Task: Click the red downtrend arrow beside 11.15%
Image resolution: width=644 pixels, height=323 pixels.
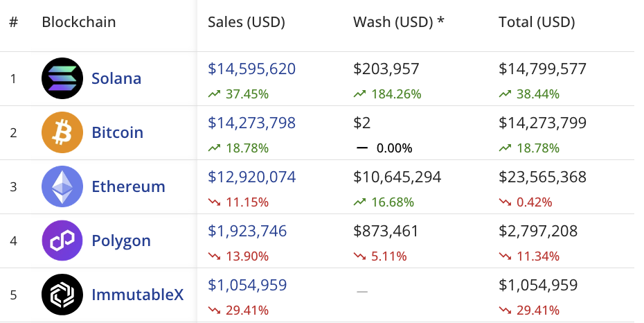Action: click(x=214, y=202)
